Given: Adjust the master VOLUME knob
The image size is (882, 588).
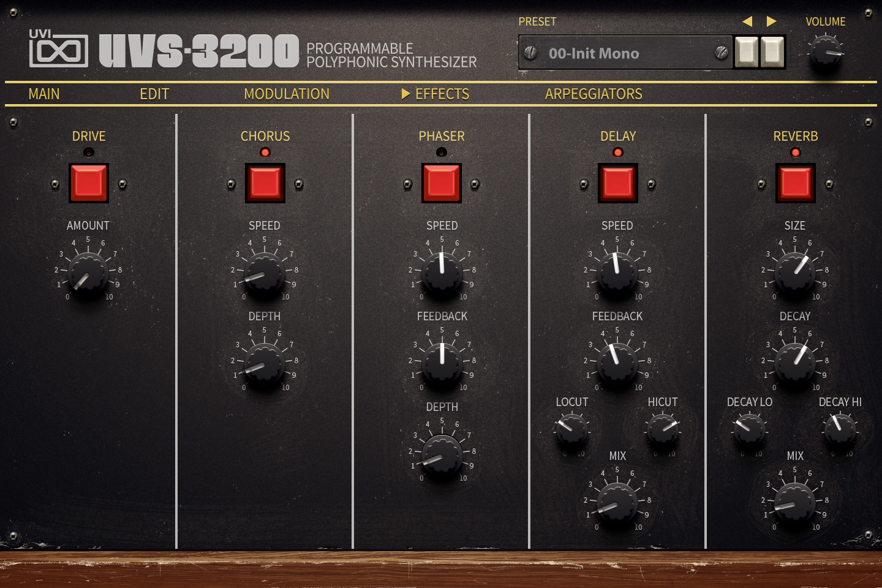Looking at the screenshot, I should pos(826,52).
